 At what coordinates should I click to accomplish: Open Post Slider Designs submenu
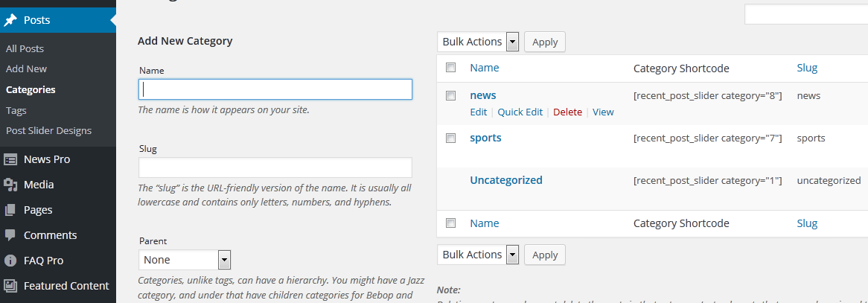48,131
